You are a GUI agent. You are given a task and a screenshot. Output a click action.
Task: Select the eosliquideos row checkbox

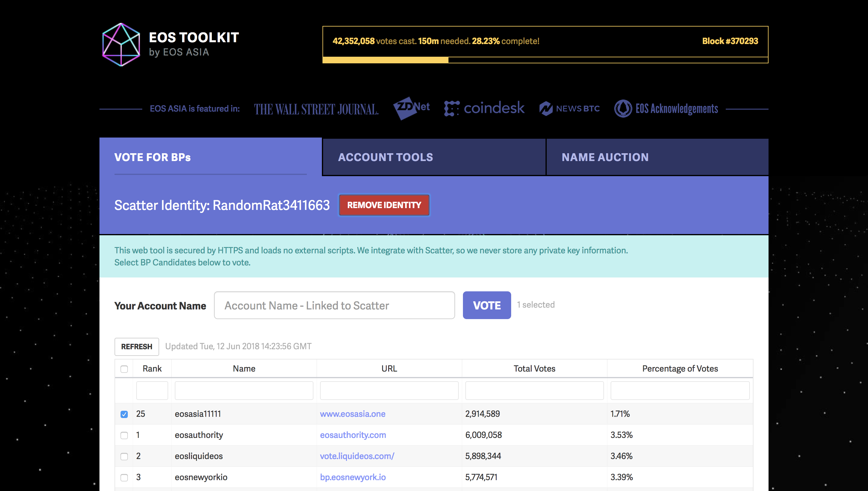point(124,456)
